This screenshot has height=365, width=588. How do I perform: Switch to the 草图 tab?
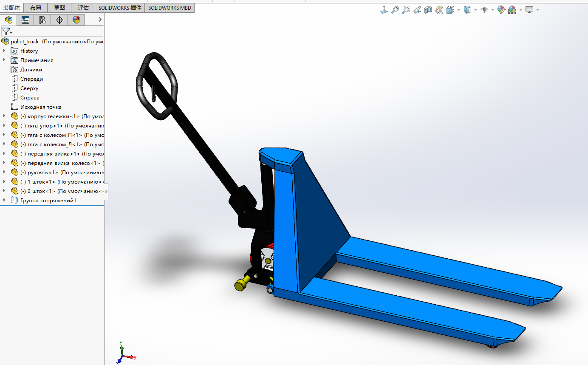coord(59,8)
